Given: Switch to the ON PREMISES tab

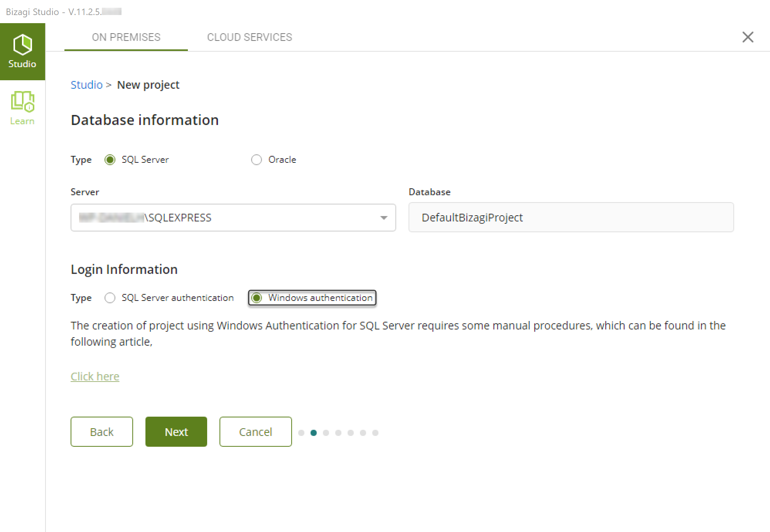Looking at the screenshot, I should pyautogui.click(x=126, y=37).
